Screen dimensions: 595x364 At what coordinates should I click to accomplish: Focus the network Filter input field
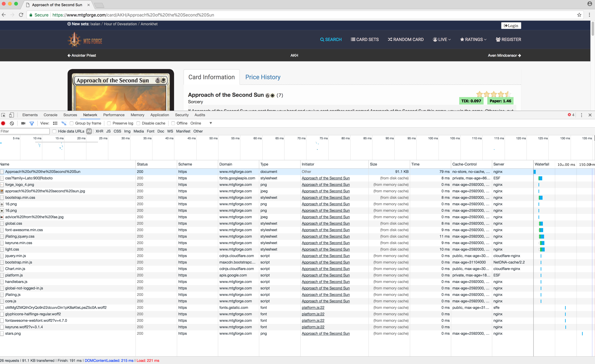(x=25, y=131)
